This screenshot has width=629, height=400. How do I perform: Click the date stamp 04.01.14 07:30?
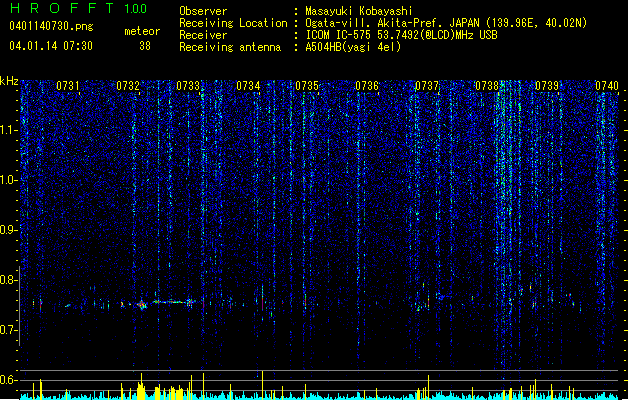(x=51, y=46)
